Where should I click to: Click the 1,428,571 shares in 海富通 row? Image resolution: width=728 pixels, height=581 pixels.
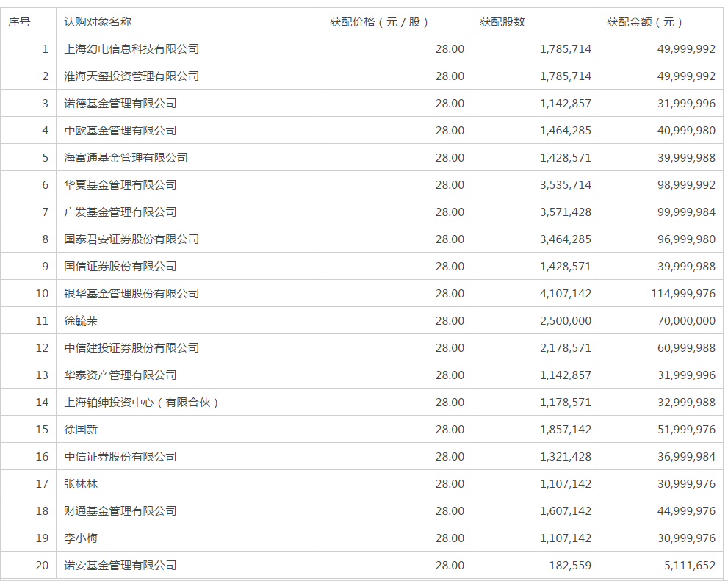click(x=566, y=158)
